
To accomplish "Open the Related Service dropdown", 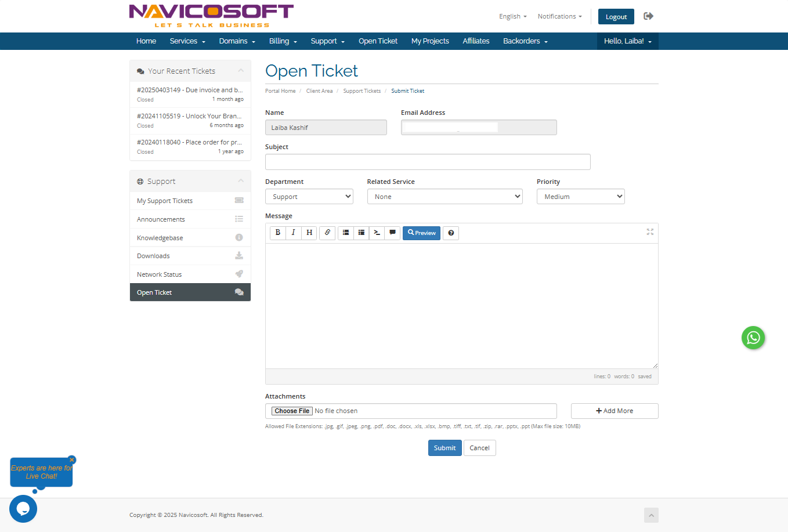I will [x=444, y=197].
